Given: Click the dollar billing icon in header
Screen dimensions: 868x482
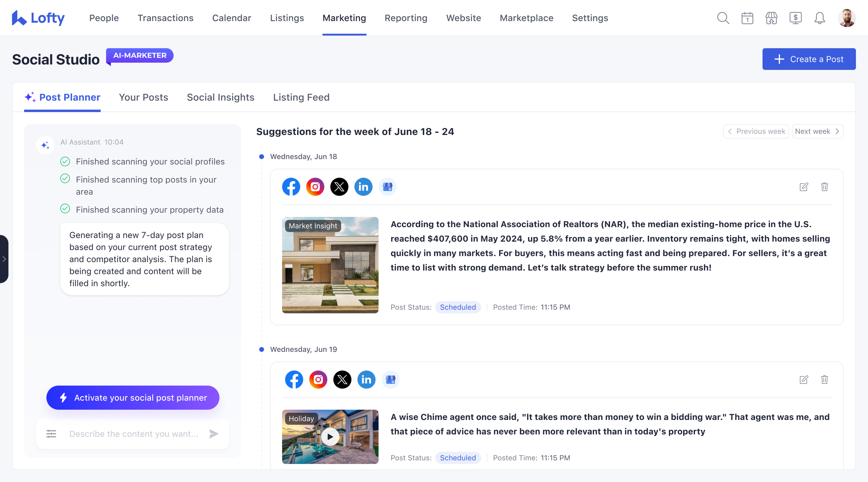Looking at the screenshot, I should point(795,18).
